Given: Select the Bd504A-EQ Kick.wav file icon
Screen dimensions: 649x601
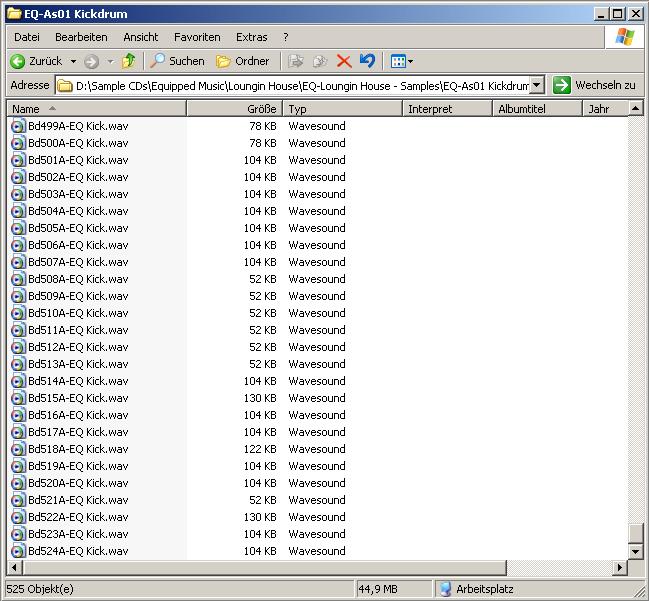Looking at the screenshot, I should pyautogui.click(x=18, y=211).
